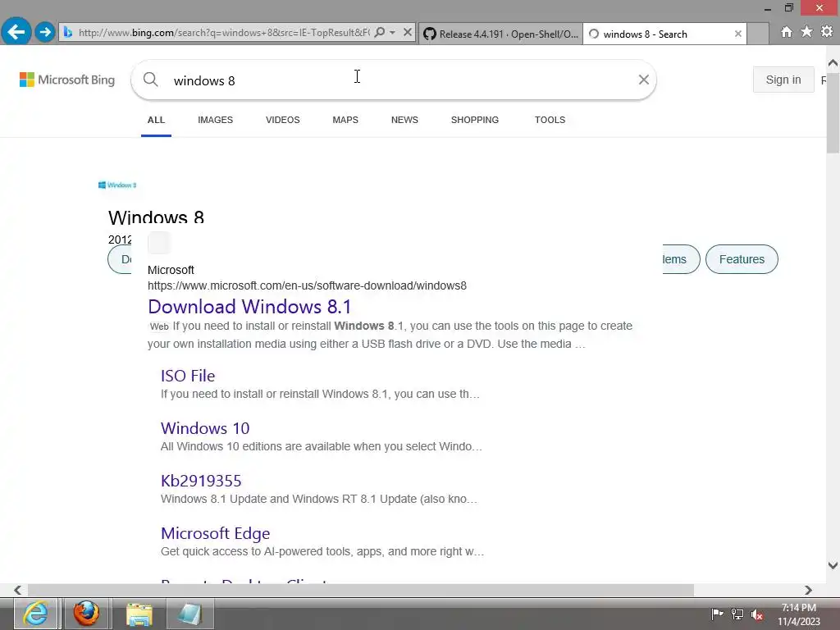Viewport: 840px width, 630px height.
Task: Switch to the SHOPPING tab
Action: click(x=475, y=120)
